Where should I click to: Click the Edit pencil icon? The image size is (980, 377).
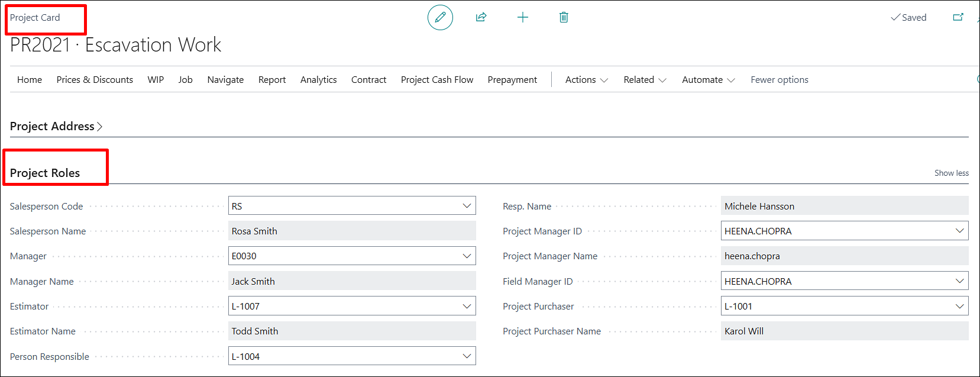(x=440, y=18)
